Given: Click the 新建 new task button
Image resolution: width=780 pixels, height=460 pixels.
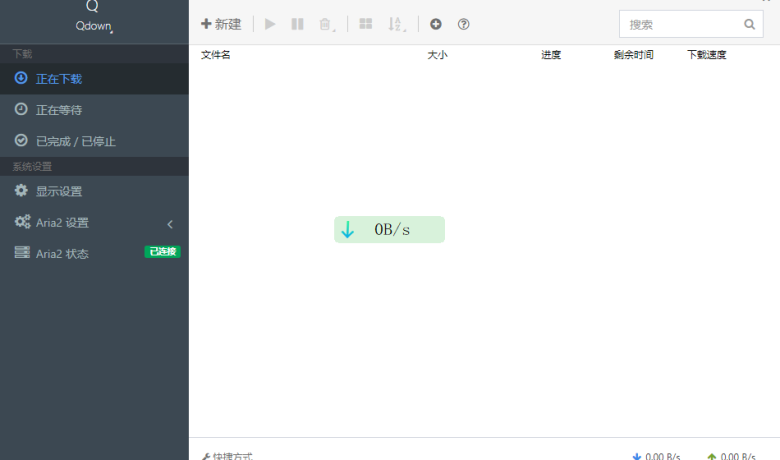Looking at the screenshot, I should point(221,24).
